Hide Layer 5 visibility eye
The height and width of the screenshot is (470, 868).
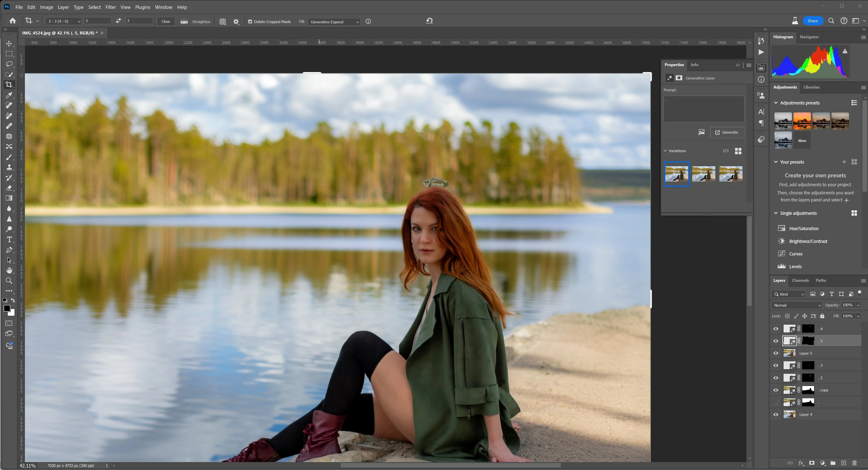[776, 353]
